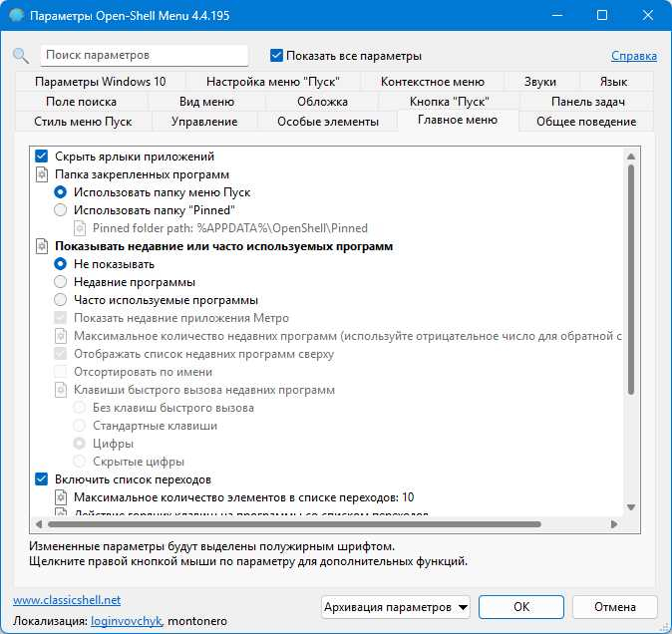Screen dimensions: 672x634
Task: Toggle "Отображать список недавних программ сверху"
Action: point(61,354)
